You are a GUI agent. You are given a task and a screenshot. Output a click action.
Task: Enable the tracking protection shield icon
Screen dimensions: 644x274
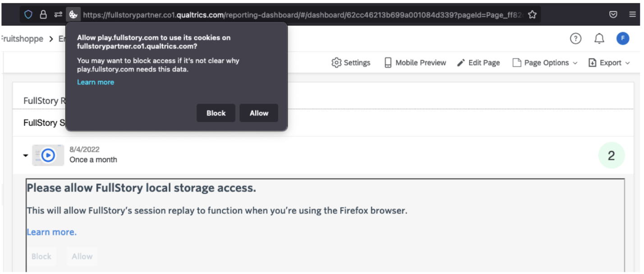pyautogui.click(x=28, y=14)
